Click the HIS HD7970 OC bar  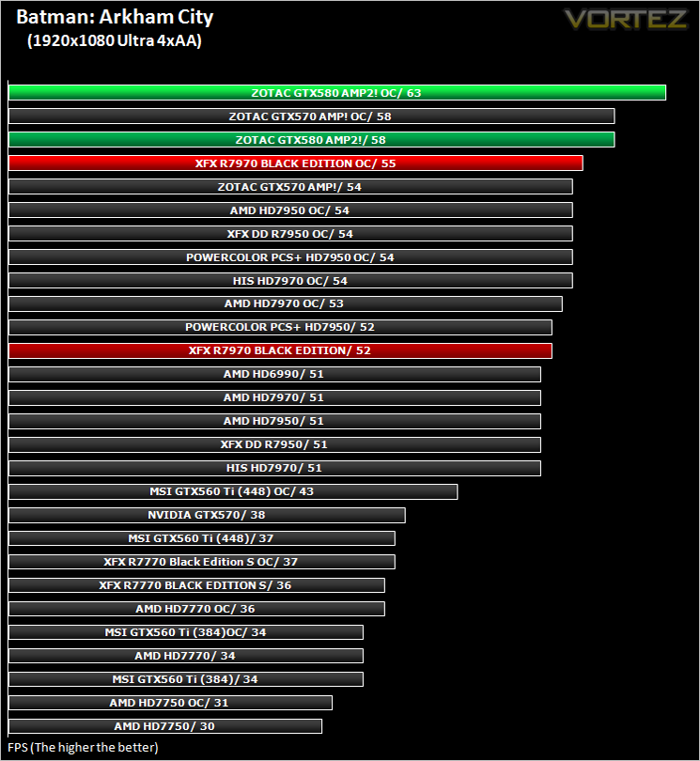point(290,281)
